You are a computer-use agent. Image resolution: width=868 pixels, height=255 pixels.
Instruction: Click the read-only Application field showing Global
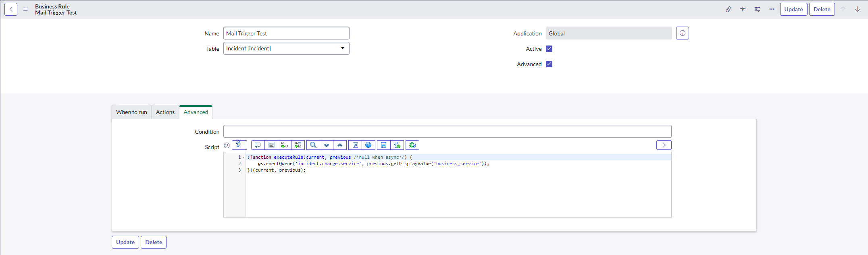tap(609, 33)
